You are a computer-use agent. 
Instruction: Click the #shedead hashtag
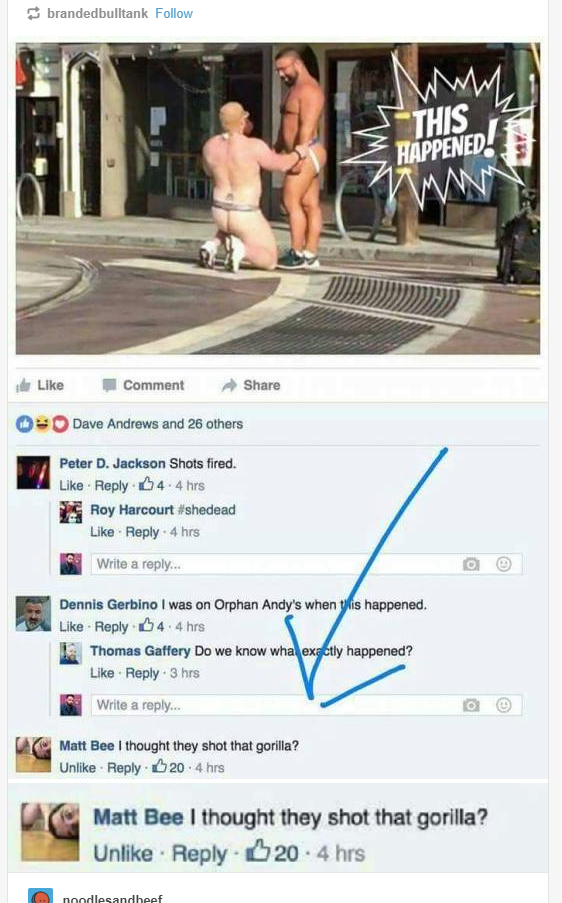tap(207, 510)
